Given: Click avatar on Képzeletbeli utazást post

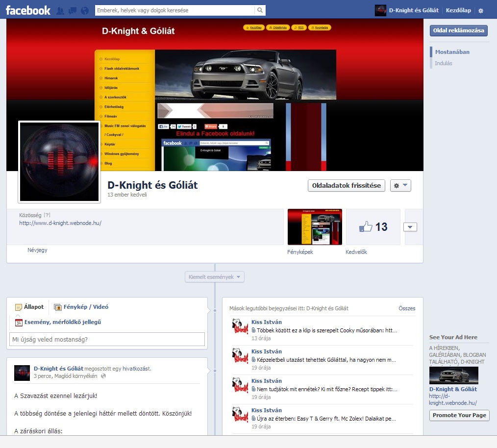Looking at the screenshot, I should pos(240,356).
